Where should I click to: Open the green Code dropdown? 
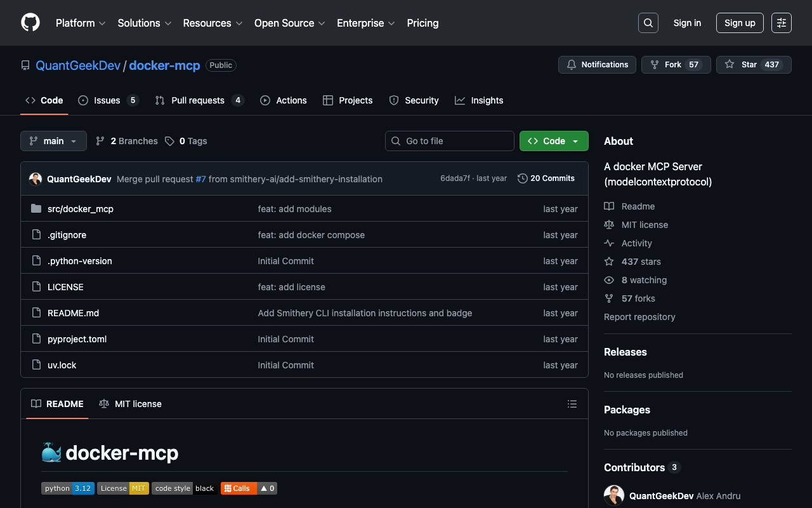pyautogui.click(x=553, y=141)
